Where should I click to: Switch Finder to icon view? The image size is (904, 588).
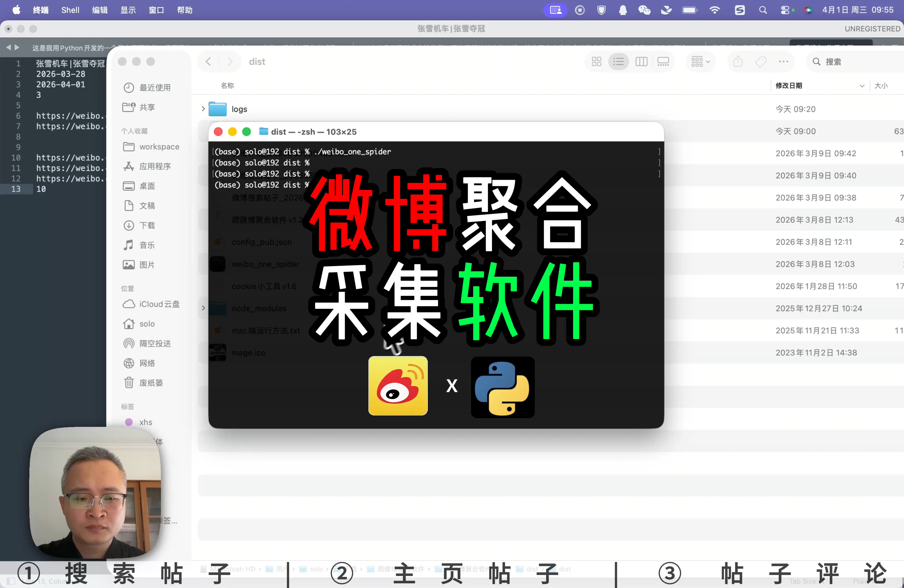pos(596,62)
